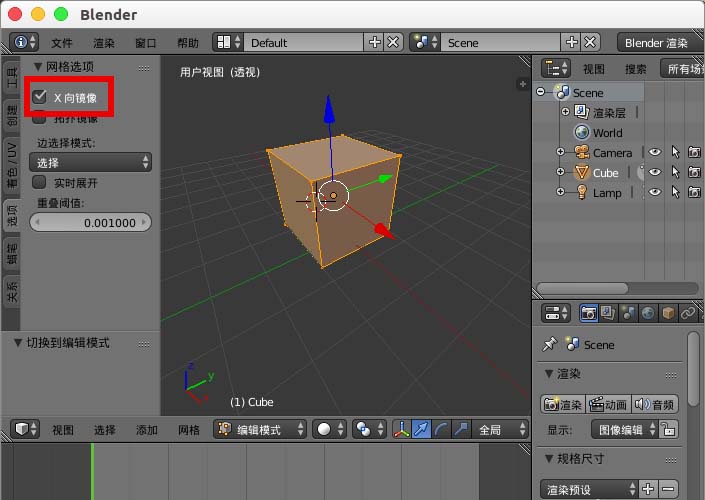Add a render preset with plus icon
Screen dimensions: 705x500
point(648,489)
